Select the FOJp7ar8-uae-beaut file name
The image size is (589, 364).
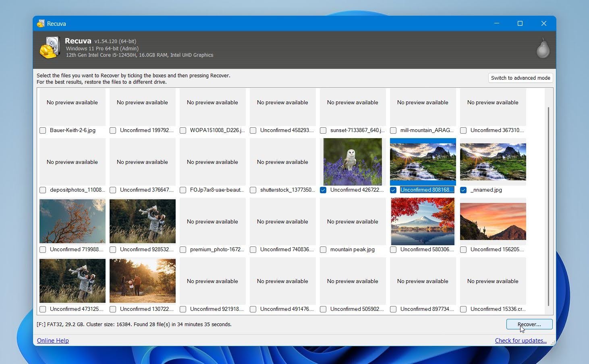pos(217,190)
